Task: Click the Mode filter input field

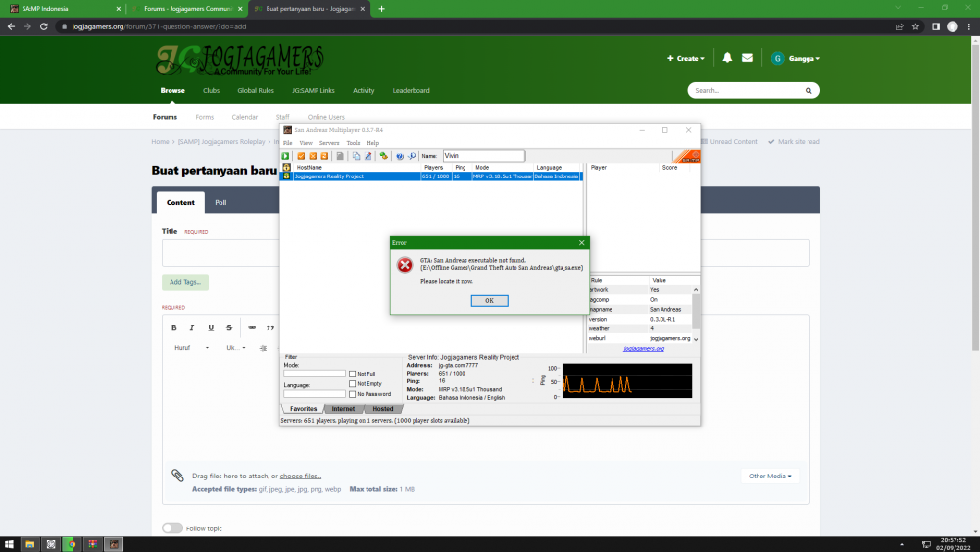Action: click(x=315, y=374)
